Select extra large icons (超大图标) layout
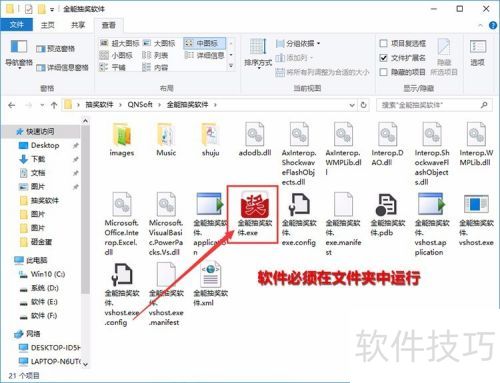The width and height of the screenshot is (500, 383). (120, 43)
